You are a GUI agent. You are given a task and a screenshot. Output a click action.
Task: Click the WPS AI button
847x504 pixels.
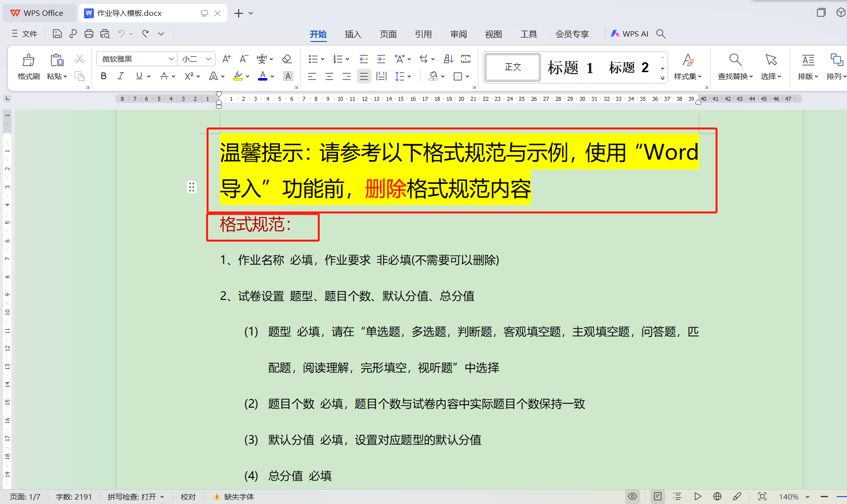[630, 34]
